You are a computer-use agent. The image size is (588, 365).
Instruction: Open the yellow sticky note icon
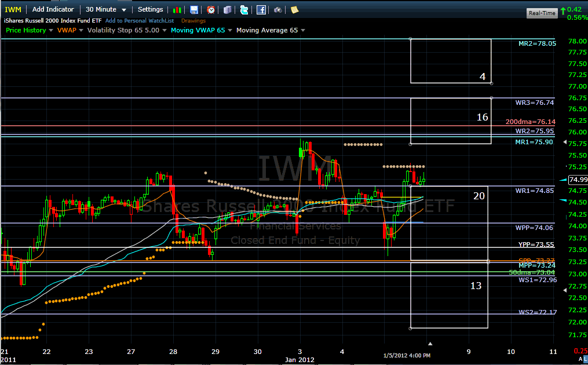pos(295,10)
